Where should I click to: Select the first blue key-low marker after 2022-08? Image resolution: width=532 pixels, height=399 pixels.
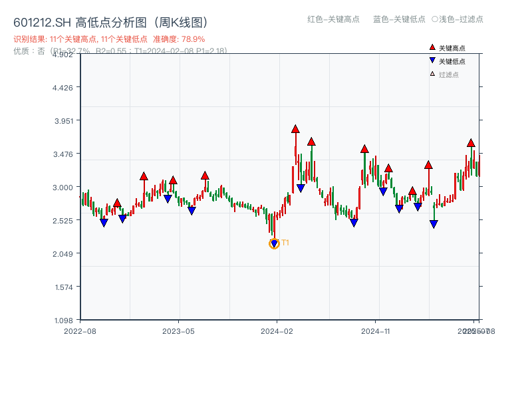point(104,223)
